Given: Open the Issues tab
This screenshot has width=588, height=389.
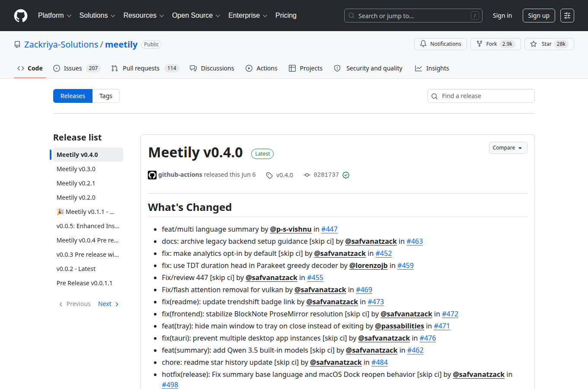Looking at the screenshot, I should click(x=77, y=68).
